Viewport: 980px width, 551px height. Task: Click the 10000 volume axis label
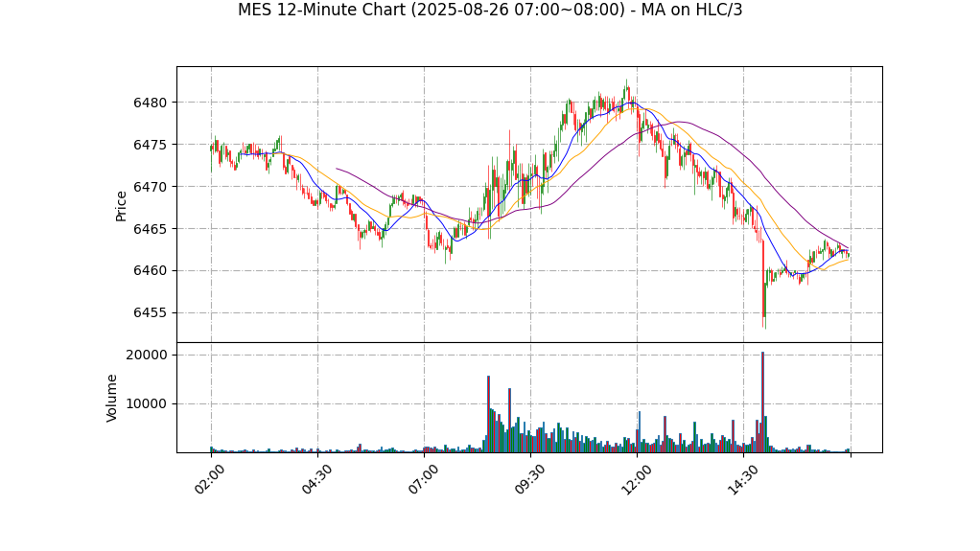pos(147,404)
